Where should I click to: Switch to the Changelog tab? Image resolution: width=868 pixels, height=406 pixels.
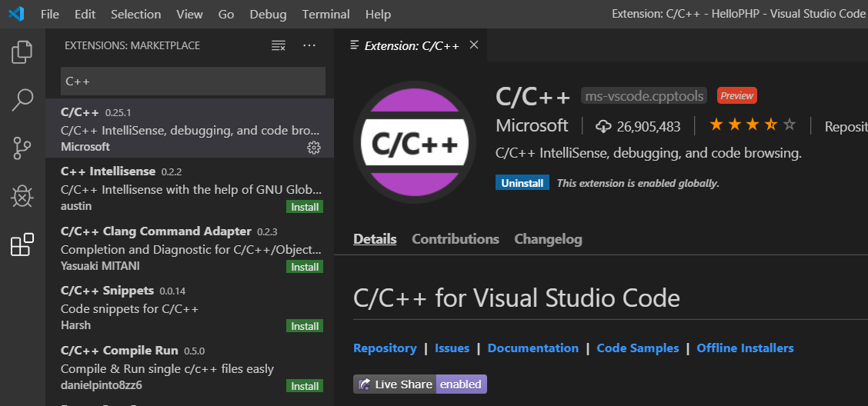(x=548, y=239)
